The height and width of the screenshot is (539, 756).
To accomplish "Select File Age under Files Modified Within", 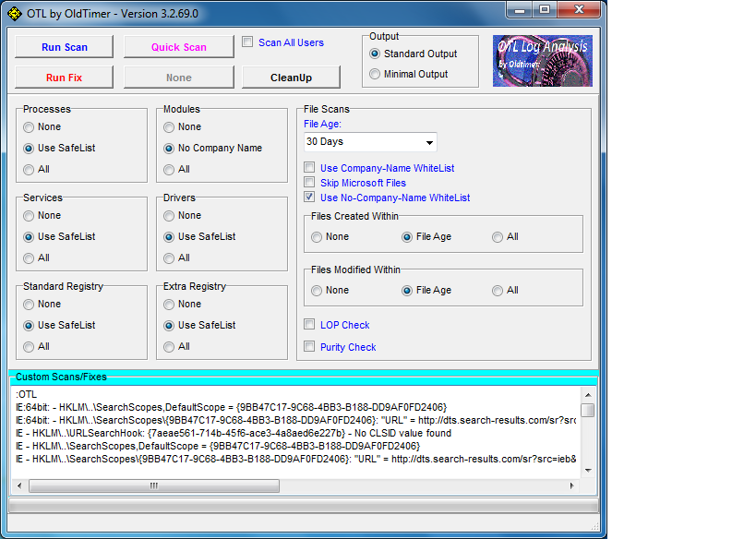I will coord(407,290).
